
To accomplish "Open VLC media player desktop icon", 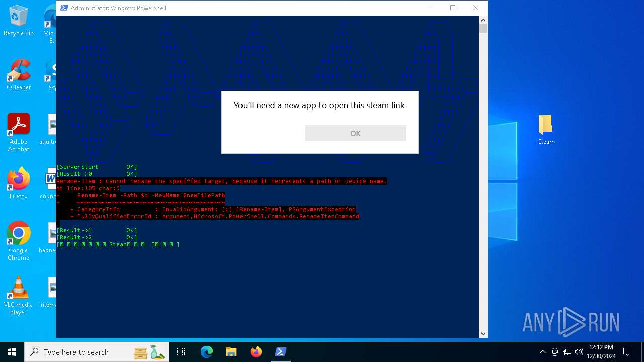I will pos(19,296).
